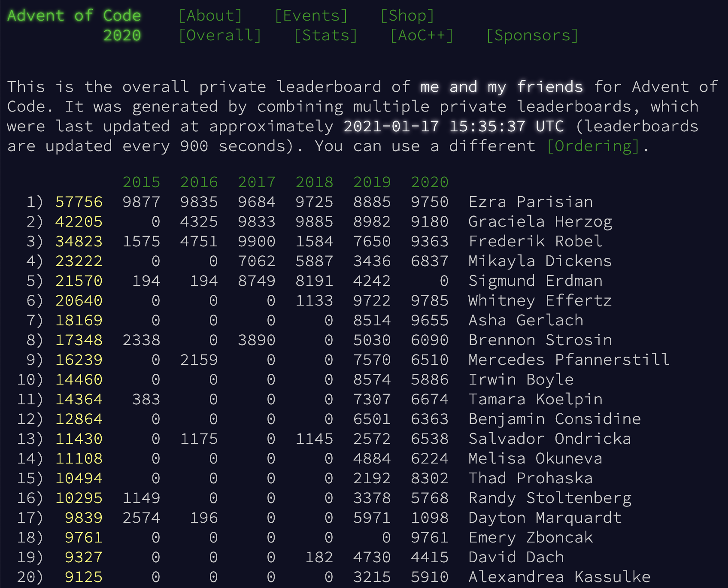
Task: Select the 2019 column header
Action: click(x=372, y=182)
